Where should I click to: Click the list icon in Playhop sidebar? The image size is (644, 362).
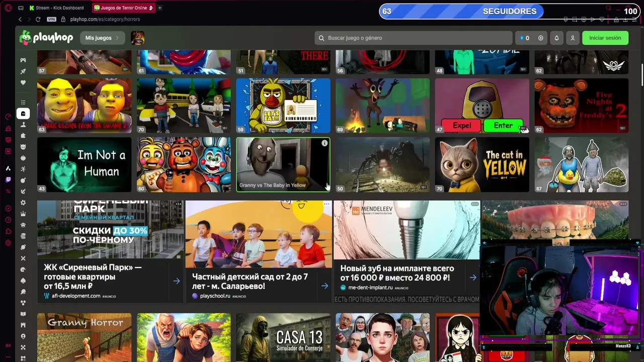tap(23, 102)
